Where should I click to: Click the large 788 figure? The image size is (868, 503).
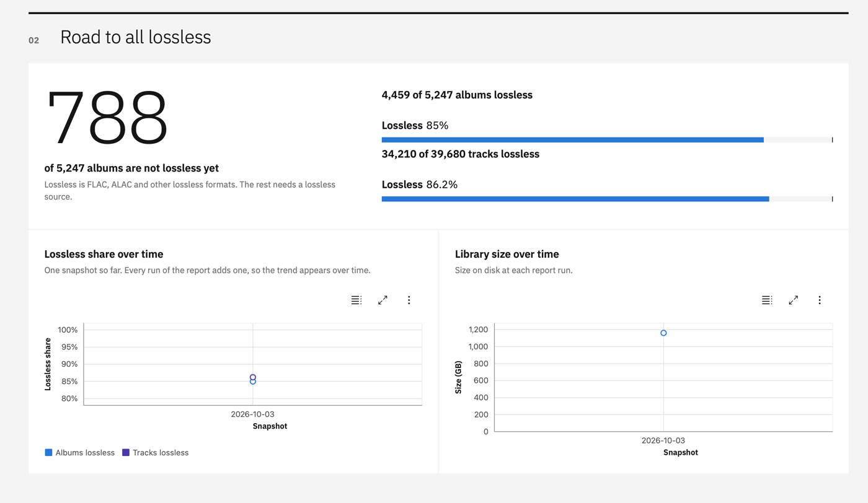pyautogui.click(x=107, y=118)
